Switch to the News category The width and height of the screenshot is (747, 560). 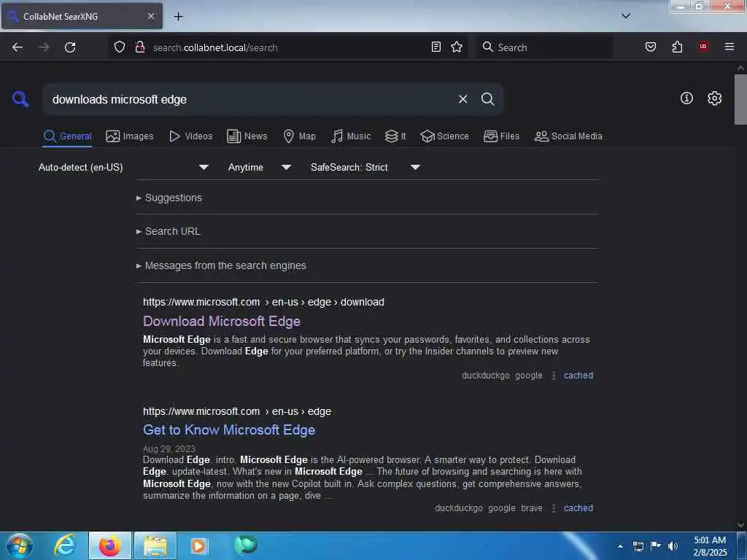(247, 136)
